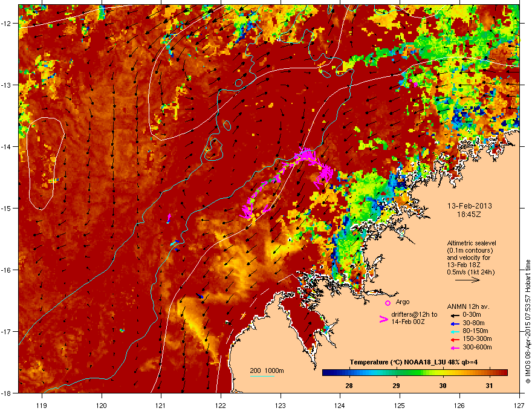Click the '30-80m' depth label
The width and height of the screenshot is (532, 411).
pos(473,323)
